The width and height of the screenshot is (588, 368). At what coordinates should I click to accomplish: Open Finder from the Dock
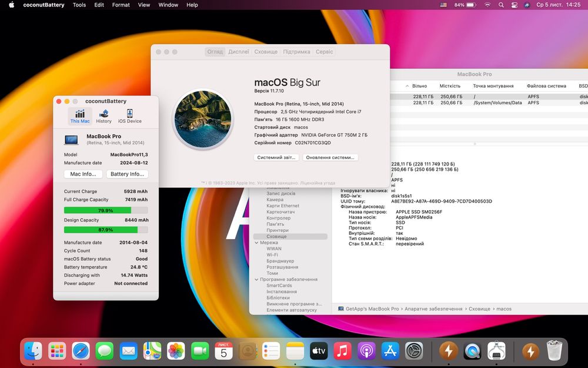pos(33,351)
